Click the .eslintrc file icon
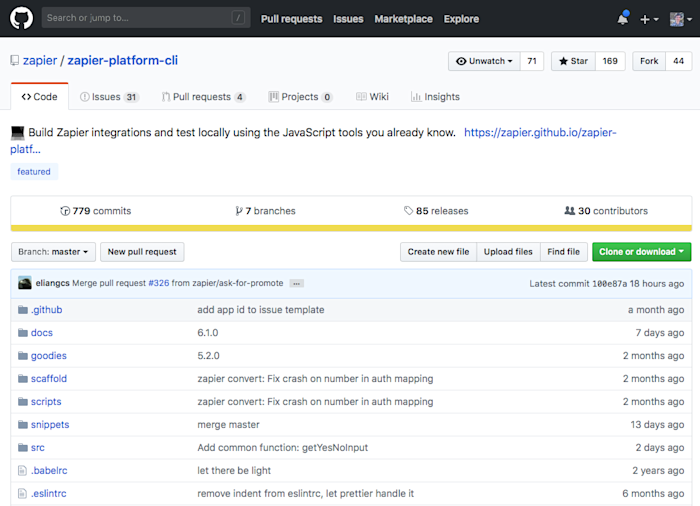This screenshot has width=700, height=506. (x=22, y=493)
